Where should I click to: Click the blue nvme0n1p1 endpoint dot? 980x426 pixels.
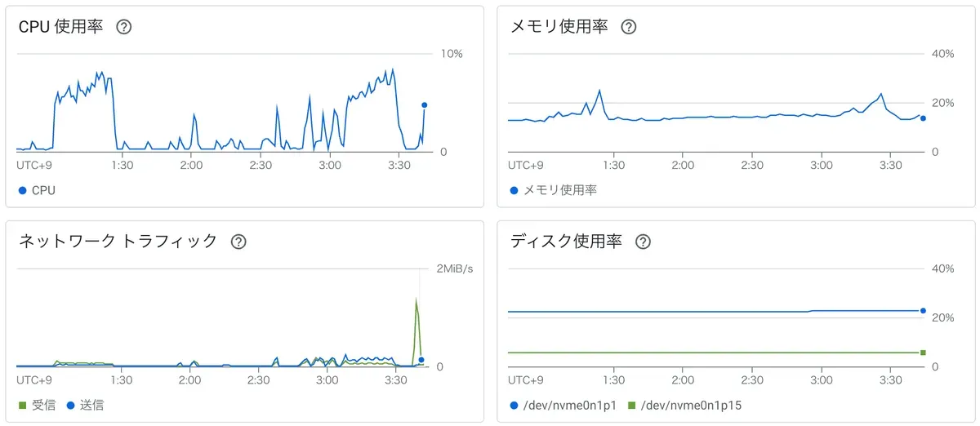point(923,311)
